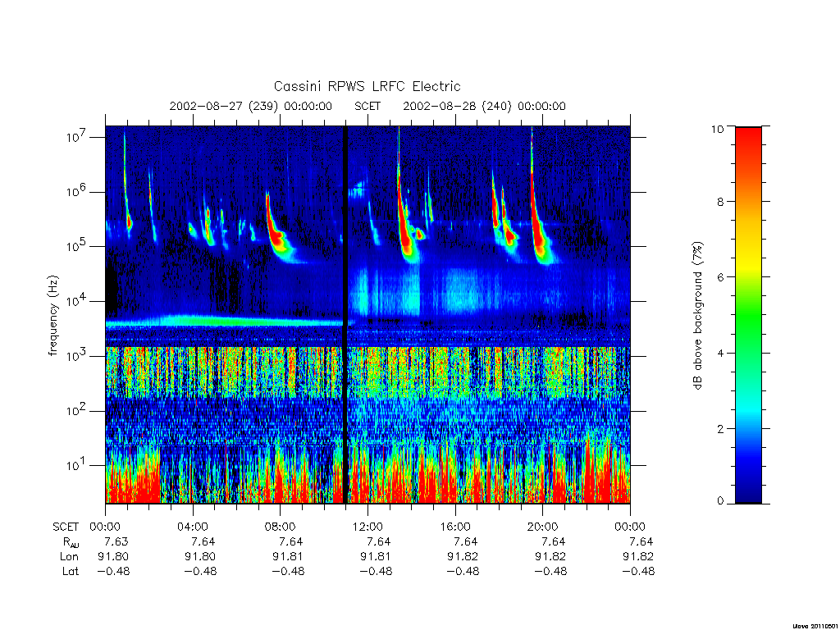The image size is (840, 630).
Task: Click the title Cassini RPWS LRFC Electric
Action: (x=367, y=86)
